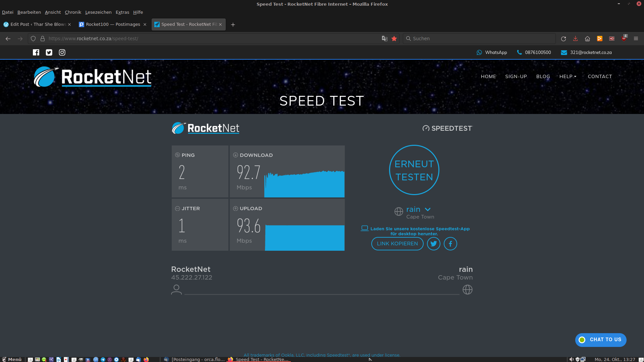Open the CHAT TO US widget

[x=601, y=340]
